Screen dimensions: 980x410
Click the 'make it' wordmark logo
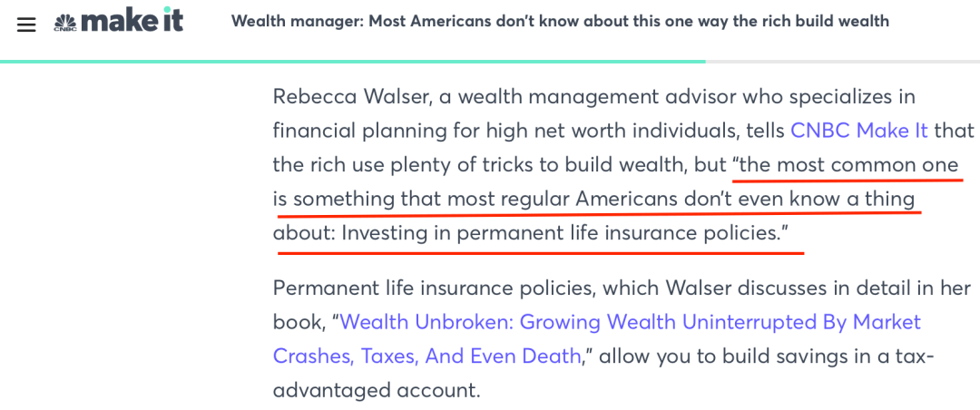[x=132, y=21]
